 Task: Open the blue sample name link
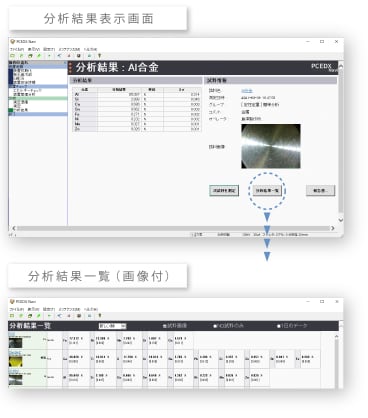point(247,91)
